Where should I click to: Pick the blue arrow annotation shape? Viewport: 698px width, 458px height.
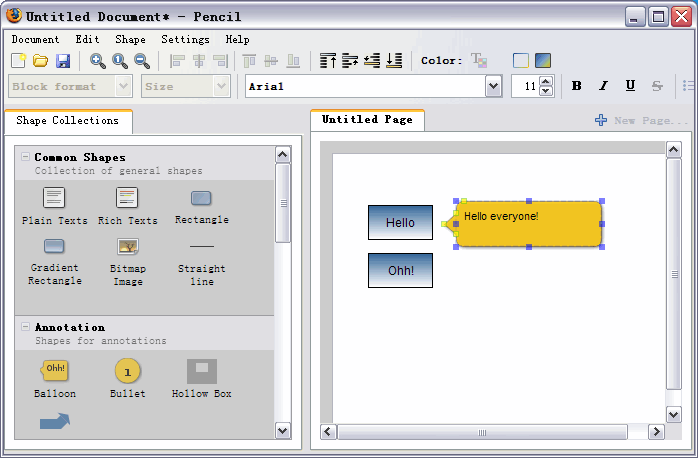point(55,421)
